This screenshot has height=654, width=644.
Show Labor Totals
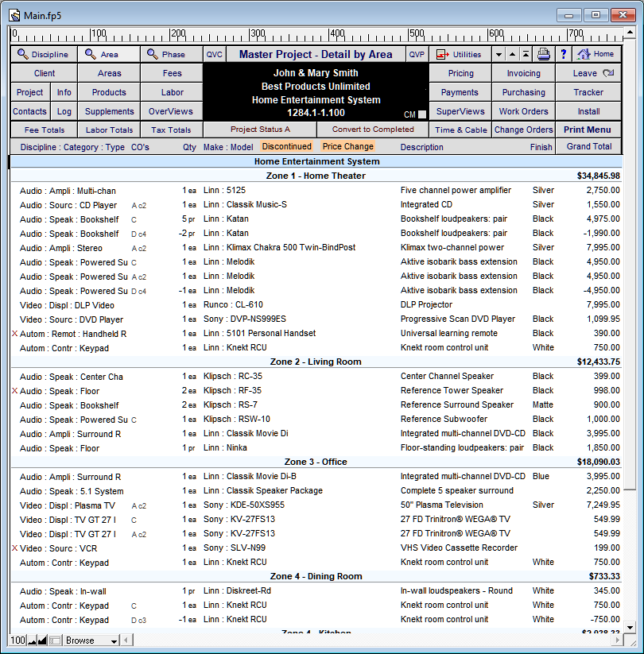(110, 130)
